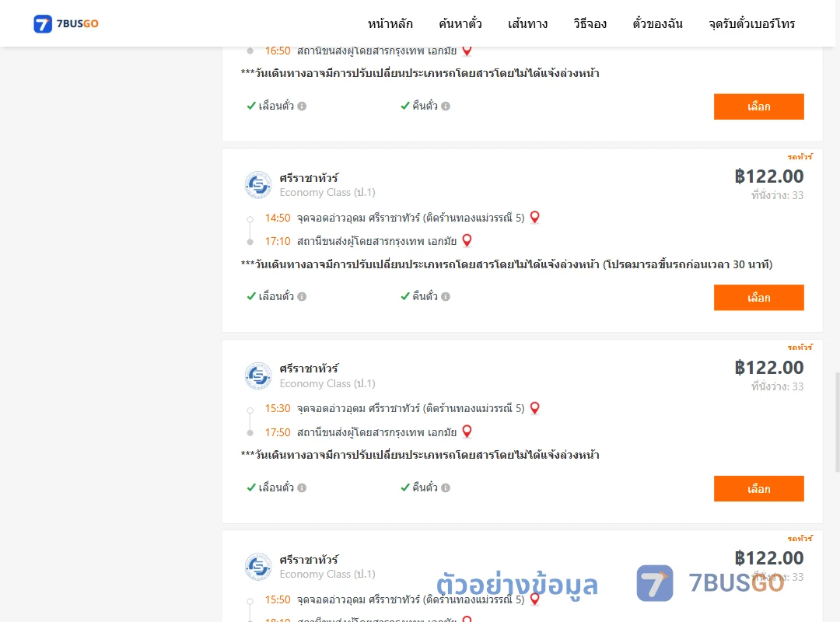Image resolution: width=840 pixels, height=622 pixels.
Task: Click operator logo of the 15:30 trip
Action: [x=258, y=376]
